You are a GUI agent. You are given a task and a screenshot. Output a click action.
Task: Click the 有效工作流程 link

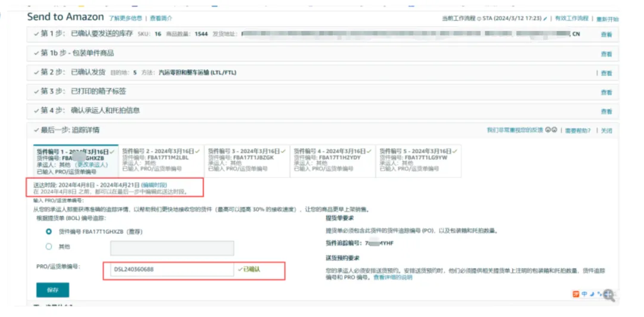572,19
